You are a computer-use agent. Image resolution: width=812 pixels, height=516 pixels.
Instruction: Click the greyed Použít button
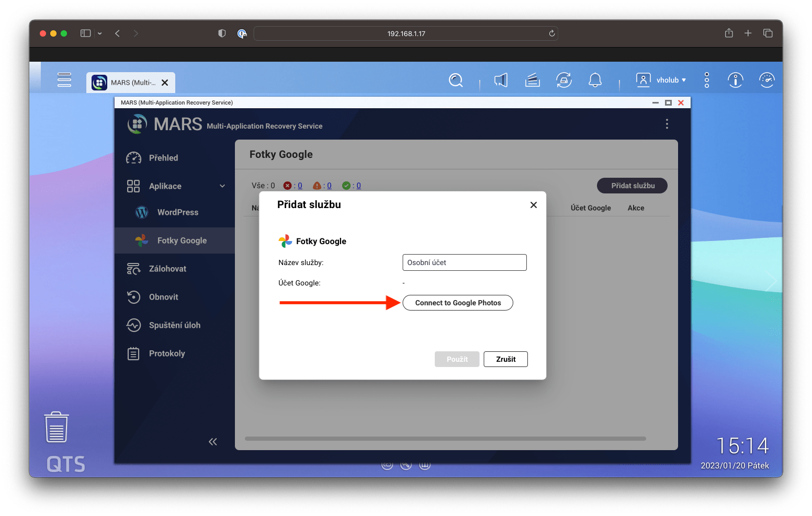[457, 359]
